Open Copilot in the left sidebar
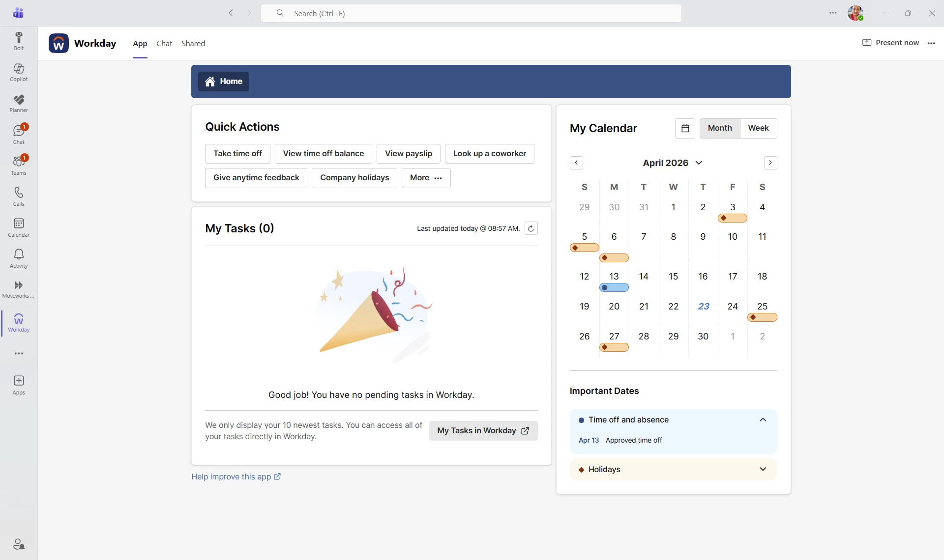The width and height of the screenshot is (944, 560). coord(19,72)
